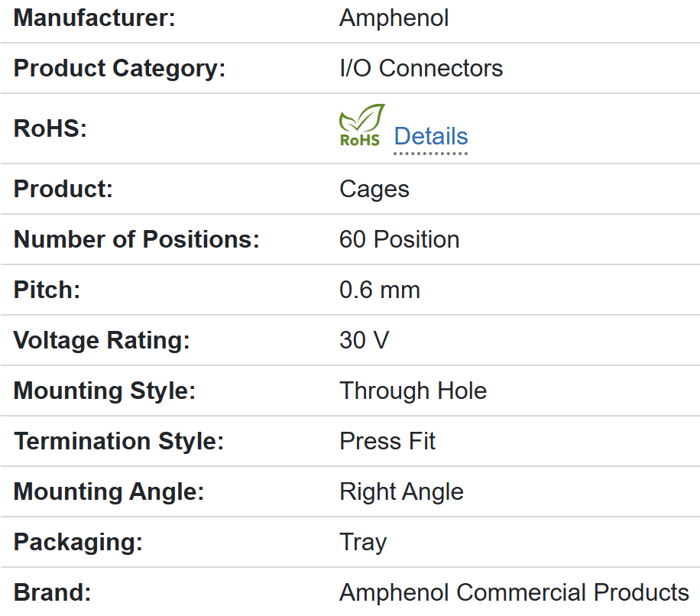The width and height of the screenshot is (700, 616).
Task: Click the Tray packaging value
Action: (x=363, y=542)
